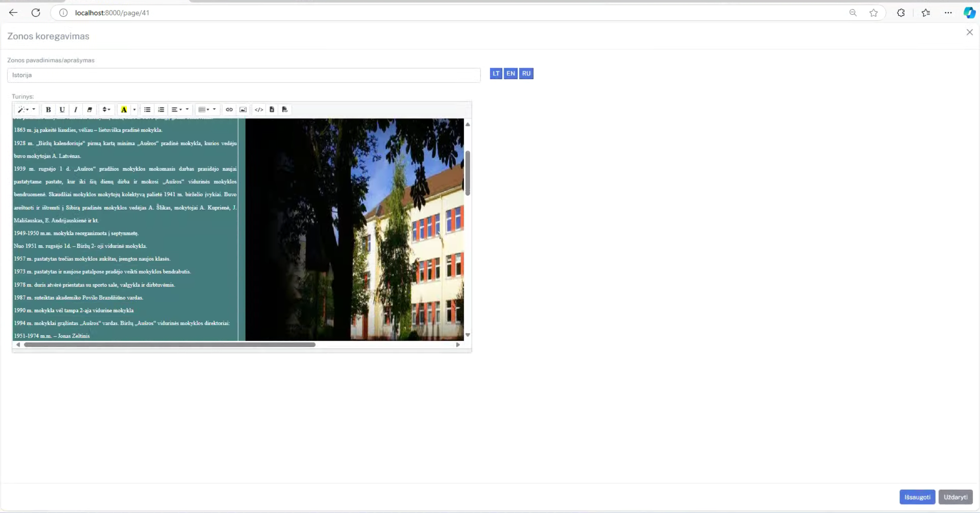Image resolution: width=980 pixels, height=513 pixels.
Task: Toggle bold formatting in editor toolbar
Action: coord(48,109)
